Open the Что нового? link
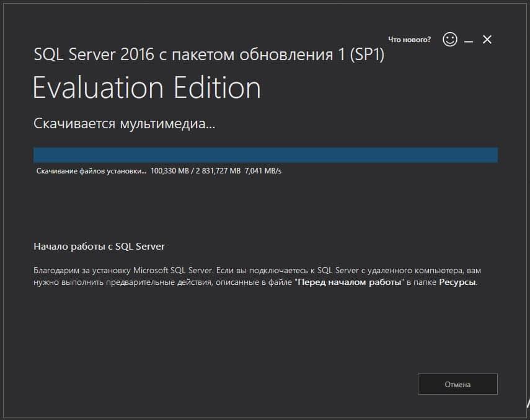This screenshot has width=530, height=420. click(x=409, y=38)
